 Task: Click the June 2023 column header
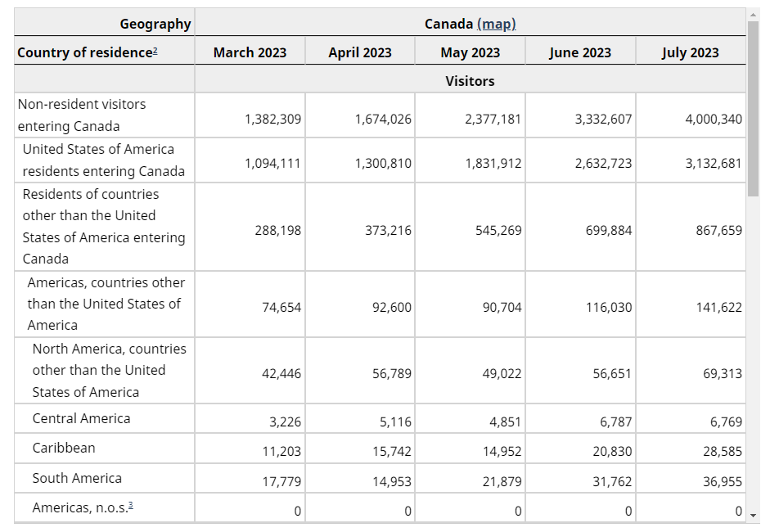point(580,52)
